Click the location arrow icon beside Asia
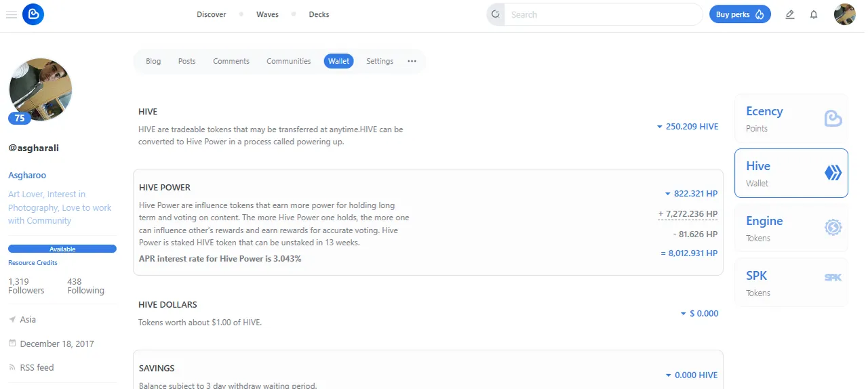 point(12,319)
